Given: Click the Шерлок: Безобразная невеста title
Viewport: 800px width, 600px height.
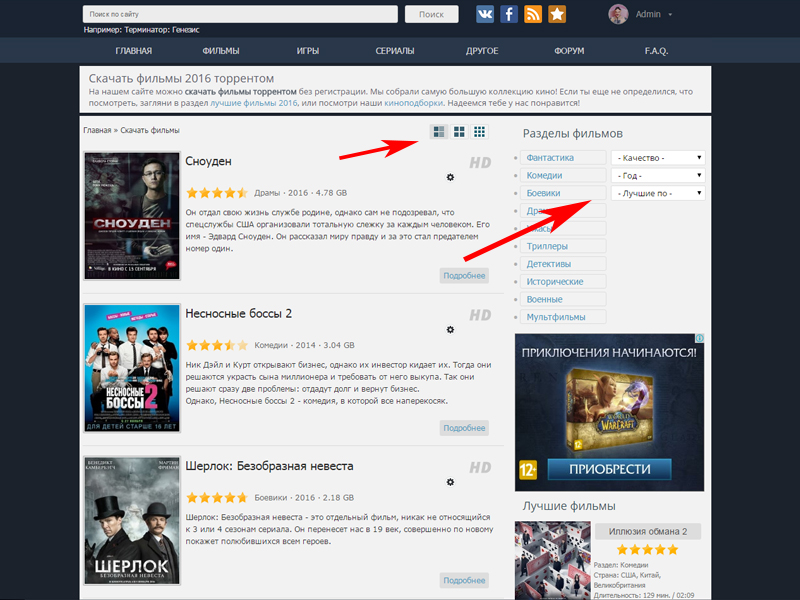Looking at the screenshot, I should [269, 466].
